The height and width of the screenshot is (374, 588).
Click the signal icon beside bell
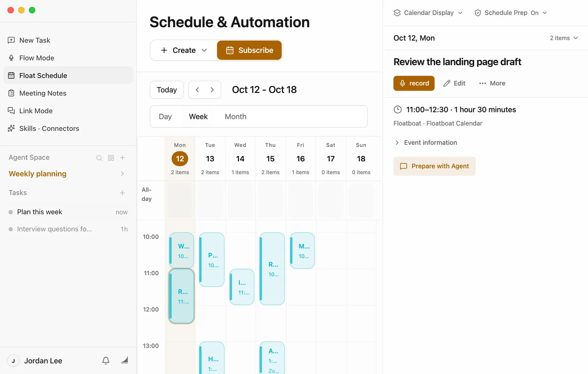tap(125, 360)
